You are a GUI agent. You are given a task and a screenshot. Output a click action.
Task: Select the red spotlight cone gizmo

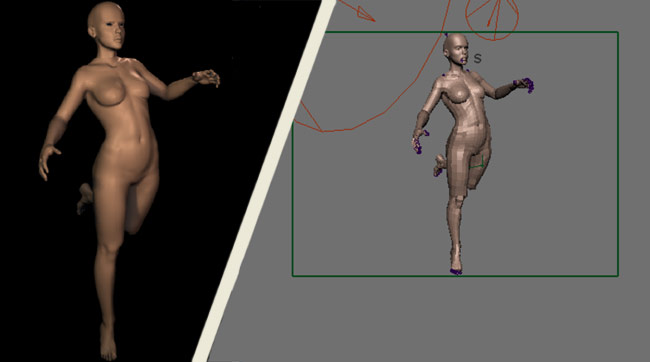[493, 19]
